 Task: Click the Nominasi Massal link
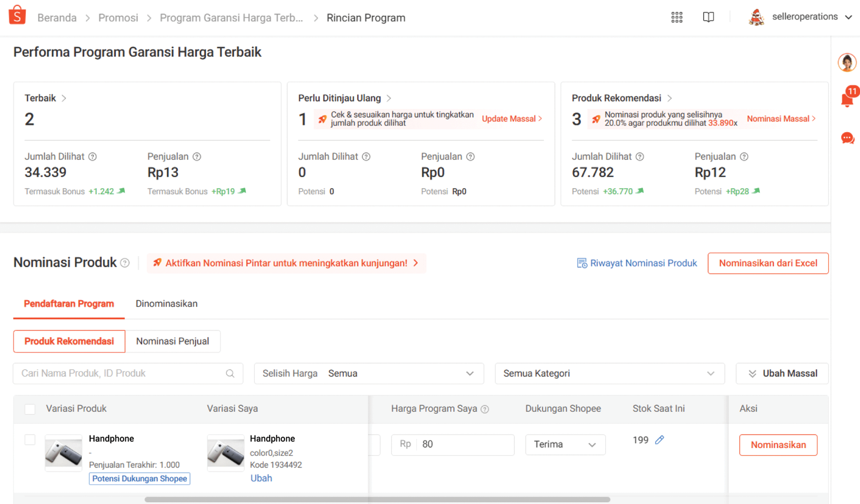tap(781, 119)
